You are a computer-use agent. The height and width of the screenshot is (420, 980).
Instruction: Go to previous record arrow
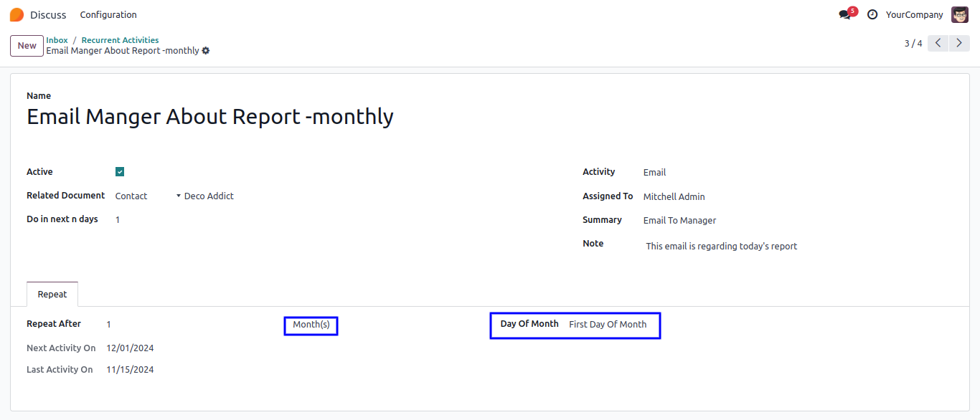[x=938, y=43]
